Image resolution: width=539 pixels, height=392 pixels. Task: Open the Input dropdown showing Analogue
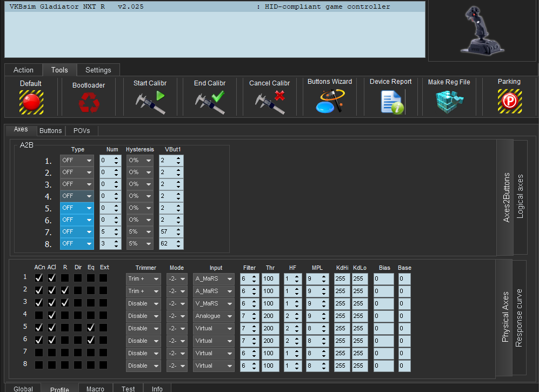(214, 316)
